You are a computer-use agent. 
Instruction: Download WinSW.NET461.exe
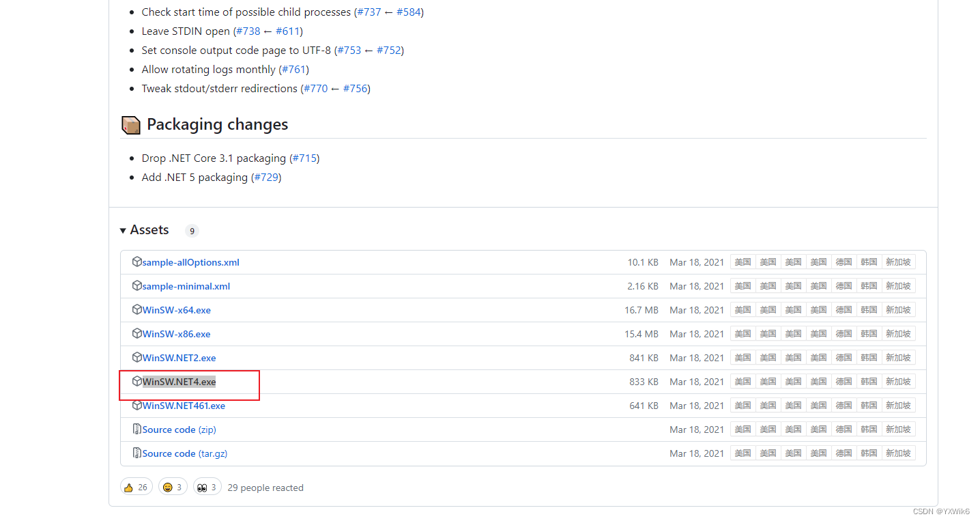(184, 406)
